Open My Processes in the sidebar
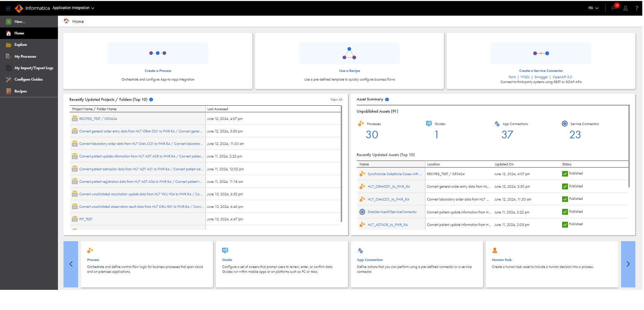Screen dimensions: 644x310 (x=29, y=56)
